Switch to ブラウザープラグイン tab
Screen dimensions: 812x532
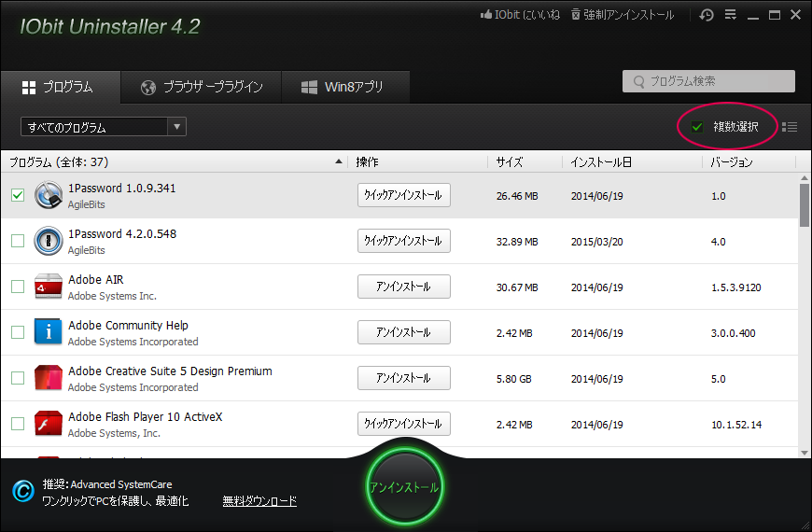pos(202,87)
